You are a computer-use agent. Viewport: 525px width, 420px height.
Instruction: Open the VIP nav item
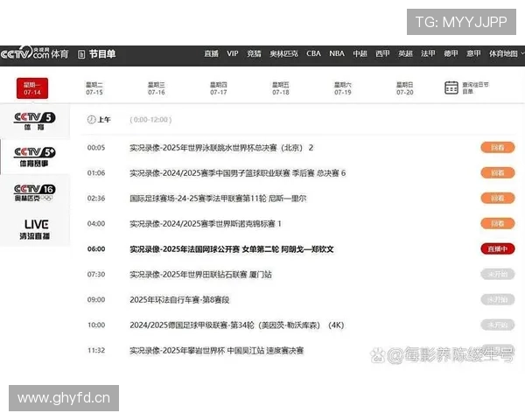coord(233,53)
